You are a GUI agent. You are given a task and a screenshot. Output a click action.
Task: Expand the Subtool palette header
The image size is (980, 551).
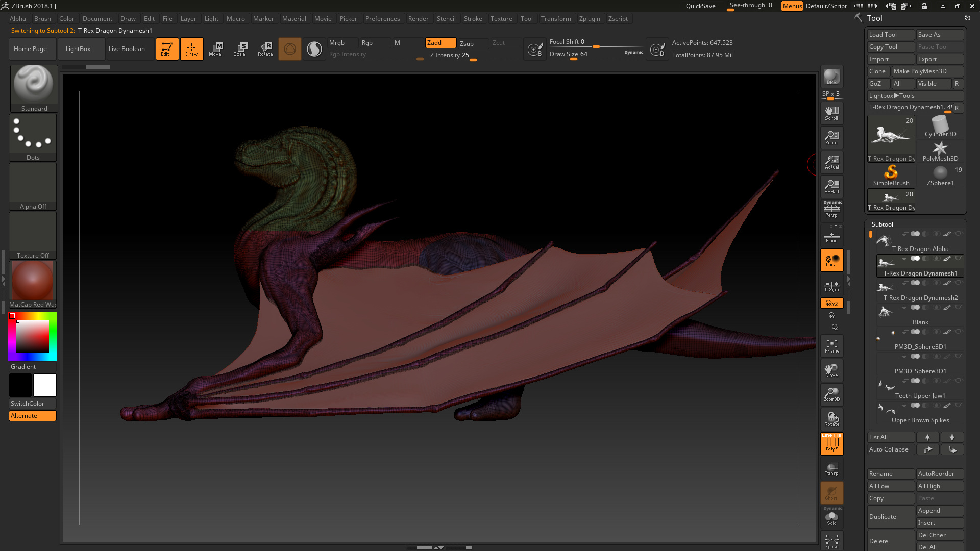pyautogui.click(x=882, y=224)
